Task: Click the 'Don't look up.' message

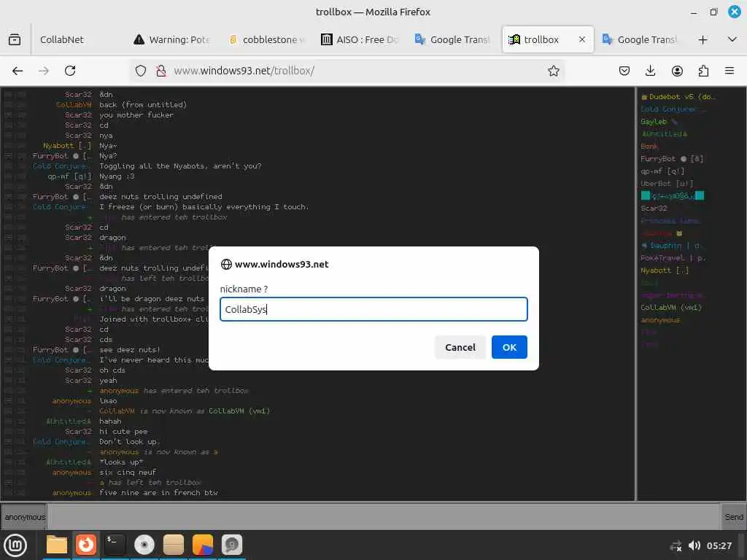Action: click(129, 441)
